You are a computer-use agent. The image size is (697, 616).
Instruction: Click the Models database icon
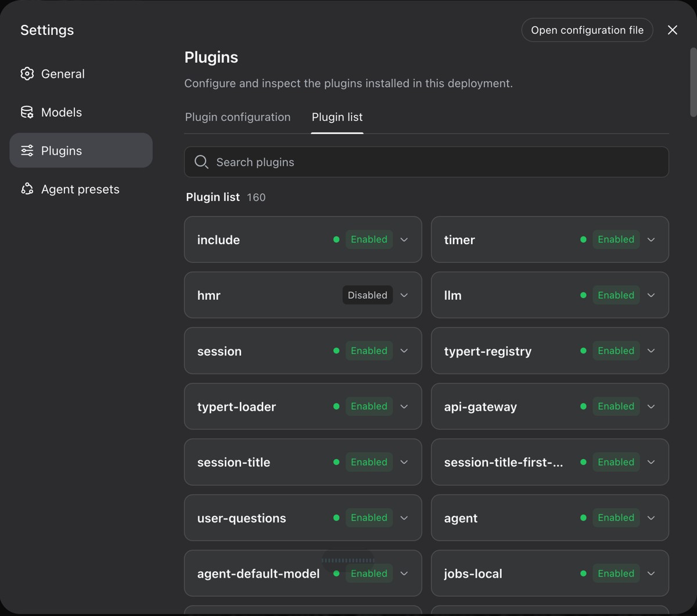coord(27,112)
